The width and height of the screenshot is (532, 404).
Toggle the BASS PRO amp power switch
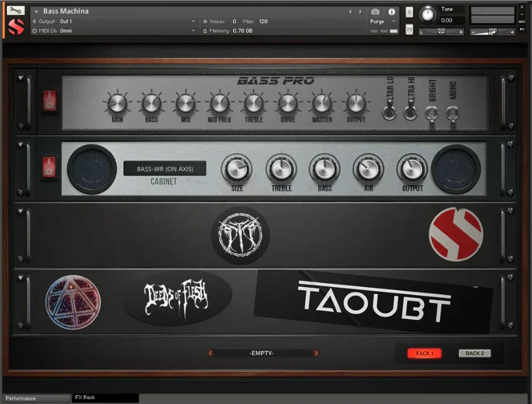click(x=49, y=100)
